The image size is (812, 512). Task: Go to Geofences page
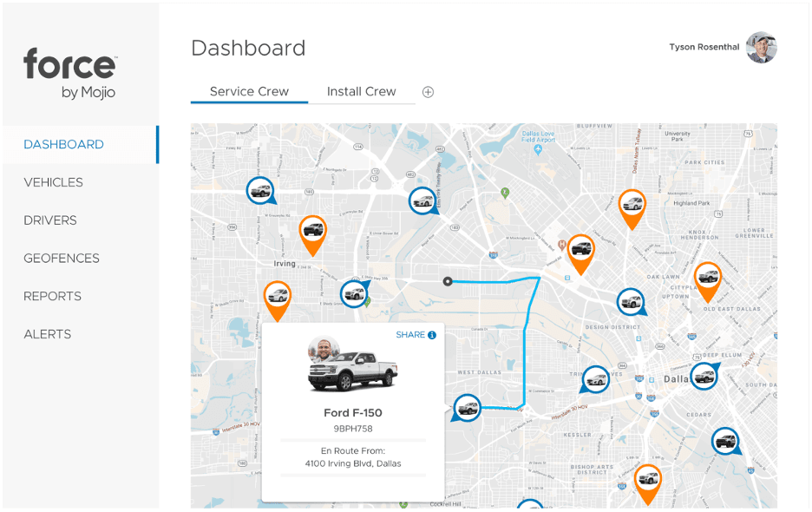pyautogui.click(x=62, y=258)
